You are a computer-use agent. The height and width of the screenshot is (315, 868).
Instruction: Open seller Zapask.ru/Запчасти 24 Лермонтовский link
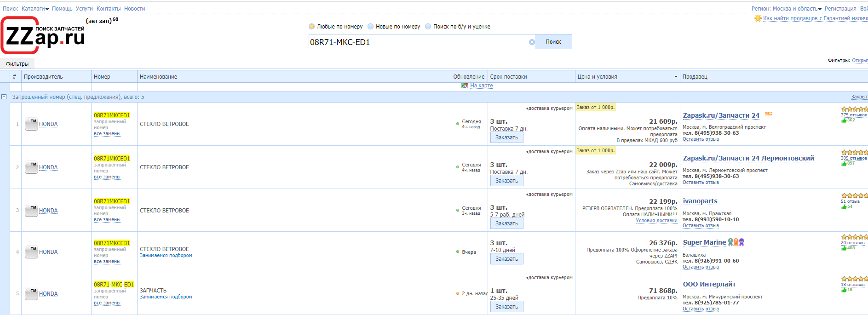click(748, 158)
